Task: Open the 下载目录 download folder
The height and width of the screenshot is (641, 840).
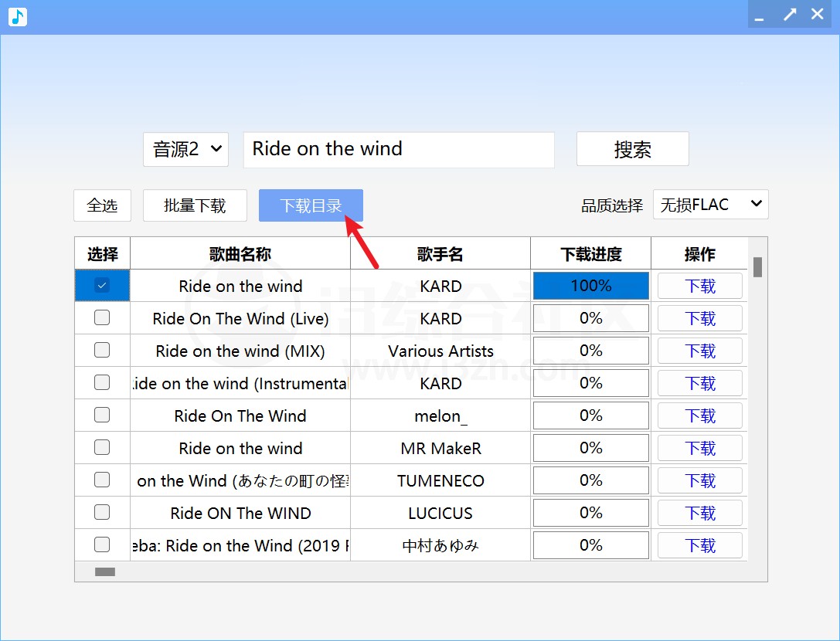Action: [x=311, y=205]
